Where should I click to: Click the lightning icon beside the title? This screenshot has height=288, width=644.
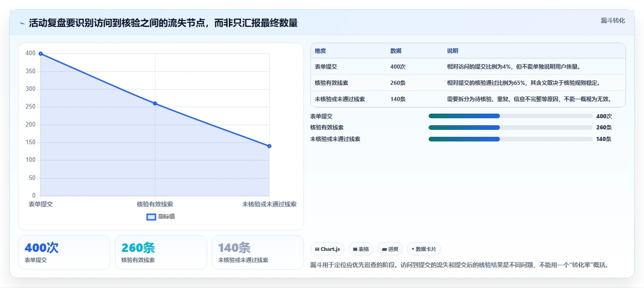click(x=22, y=23)
